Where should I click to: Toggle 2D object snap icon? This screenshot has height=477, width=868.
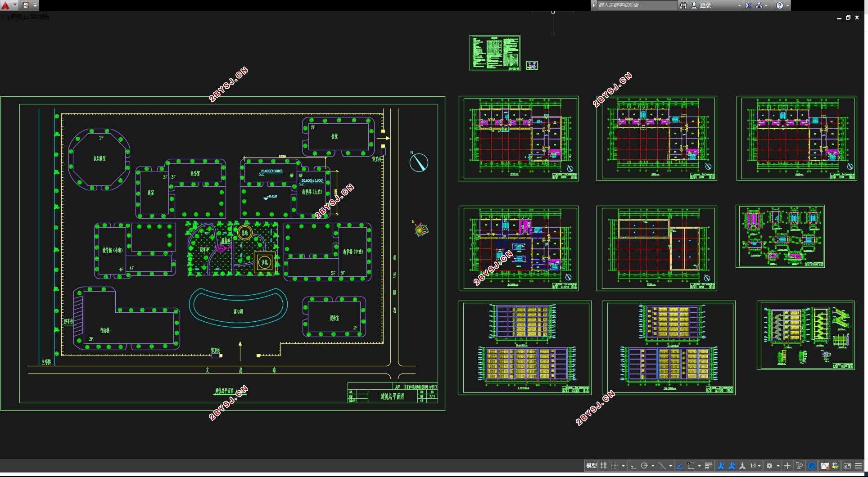tap(691, 466)
